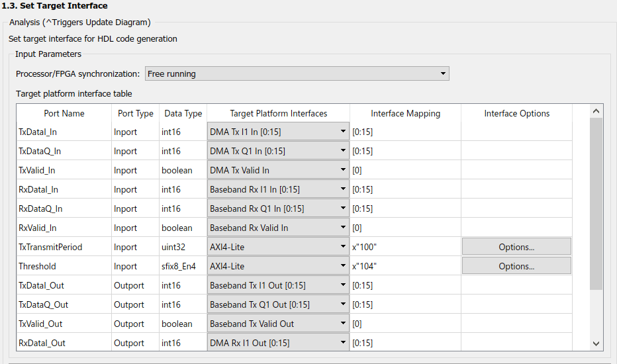Open interface dropdown for TxDataI_In row

coord(278,132)
